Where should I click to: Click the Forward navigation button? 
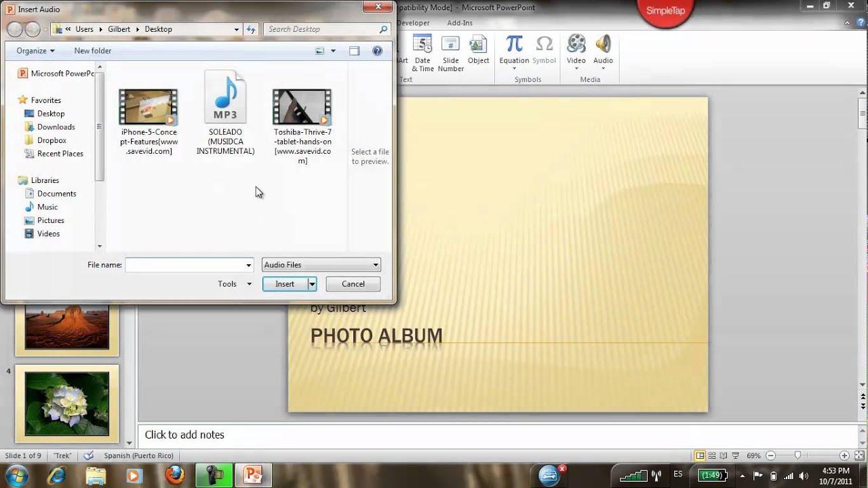(33, 29)
